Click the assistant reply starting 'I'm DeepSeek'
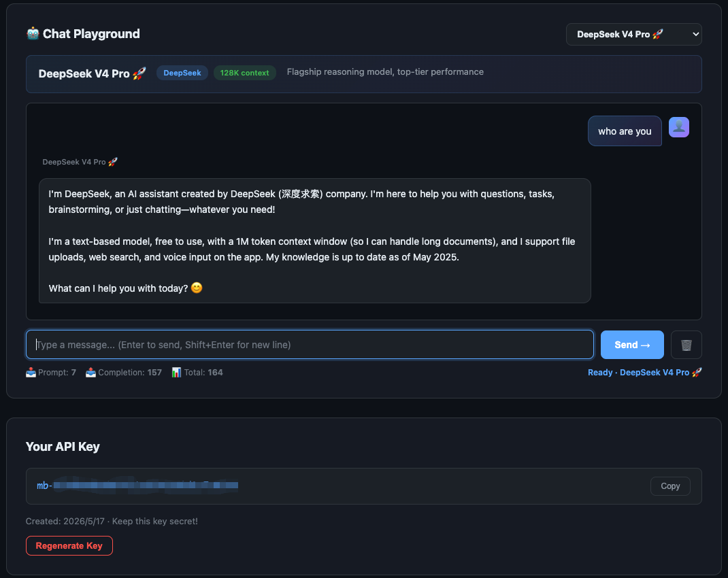Image resolution: width=728 pixels, height=578 pixels. (x=315, y=241)
